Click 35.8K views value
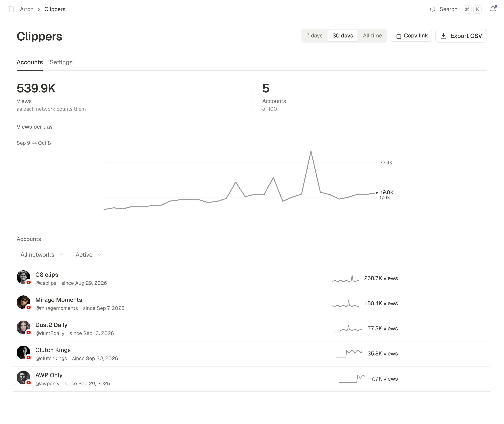The image size is (504, 424). click(383, 354)
